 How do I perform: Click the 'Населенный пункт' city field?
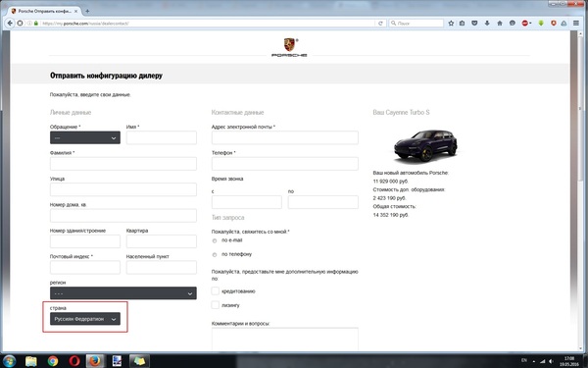click(x=162, y=267)
